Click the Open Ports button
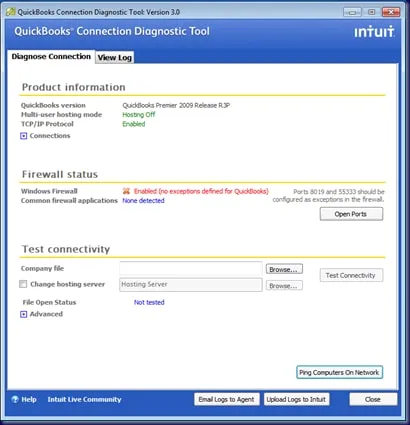Screen dimensions: 410x425 [351, 214]
